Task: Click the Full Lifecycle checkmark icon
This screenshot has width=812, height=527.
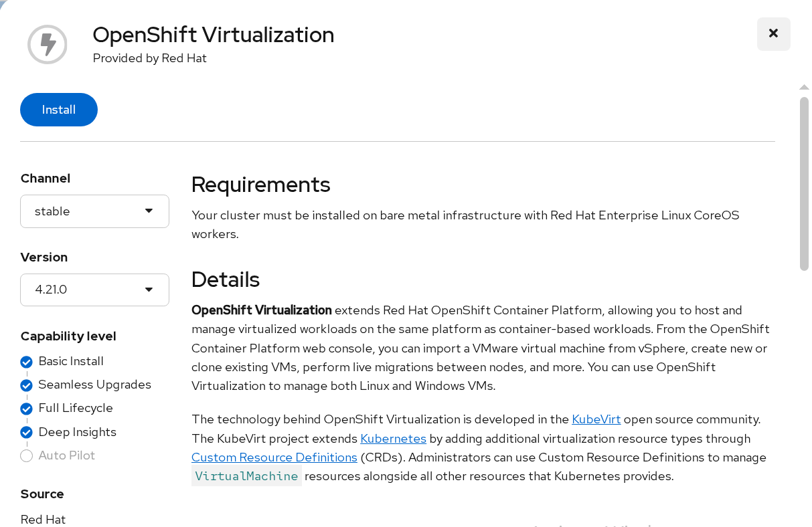Action: [x=27, y=409]
